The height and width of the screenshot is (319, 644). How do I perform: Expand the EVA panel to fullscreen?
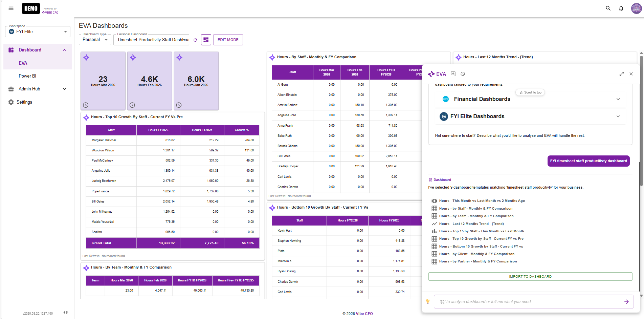click(622, 73)
